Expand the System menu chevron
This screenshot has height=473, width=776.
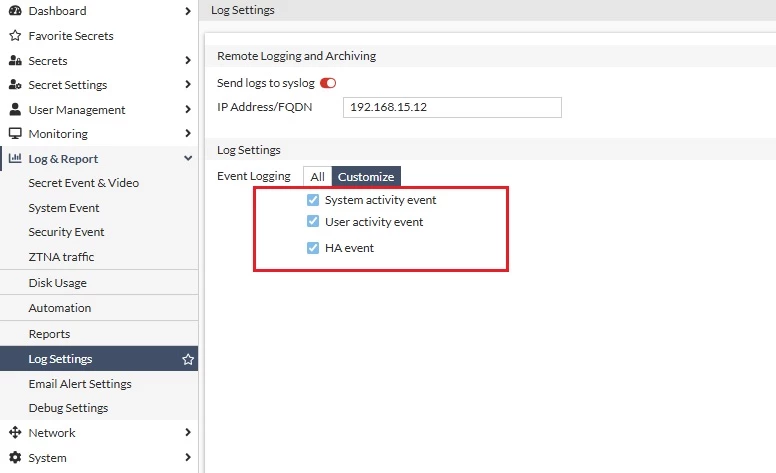point(188,457)
